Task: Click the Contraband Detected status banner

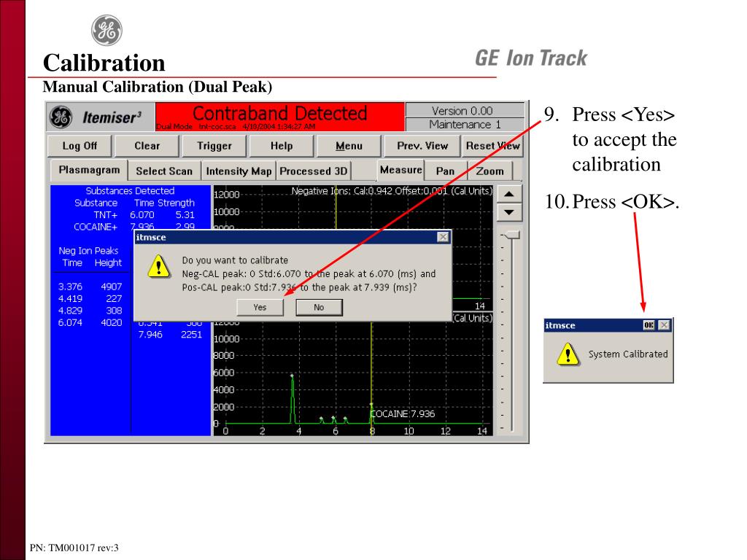Action: (280, 117)
